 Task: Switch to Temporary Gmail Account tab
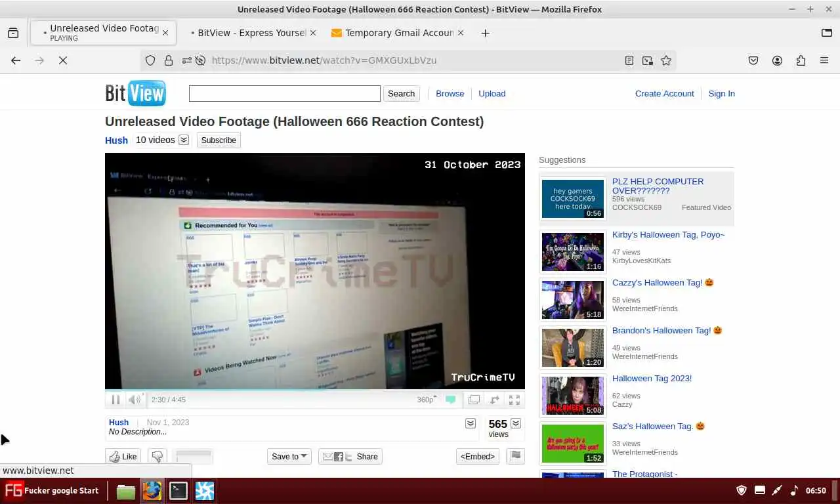[398, 33]
